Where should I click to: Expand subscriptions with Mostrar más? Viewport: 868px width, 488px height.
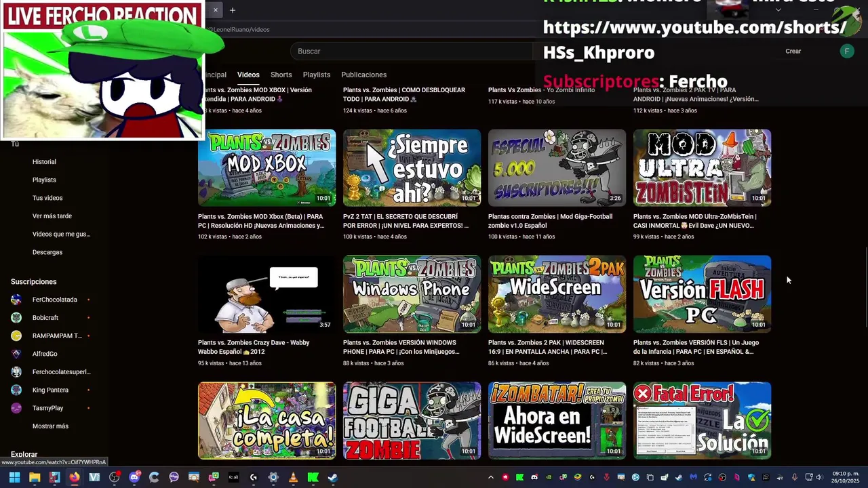(x=50, y=426)
